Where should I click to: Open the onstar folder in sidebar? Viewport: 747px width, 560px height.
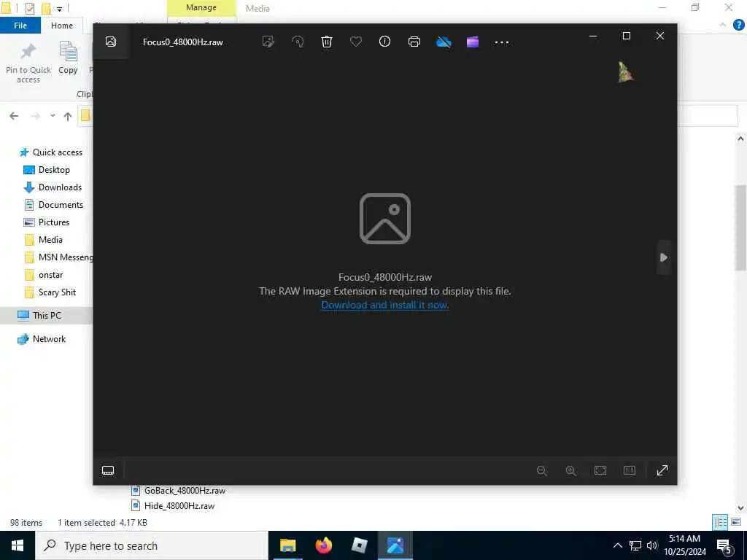50,275
